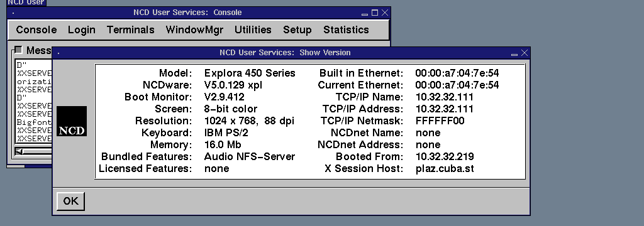Viewport: 644px width, 226px height.
Task: Expand the WindowMgr menu
Action: (x=195, y=30)
